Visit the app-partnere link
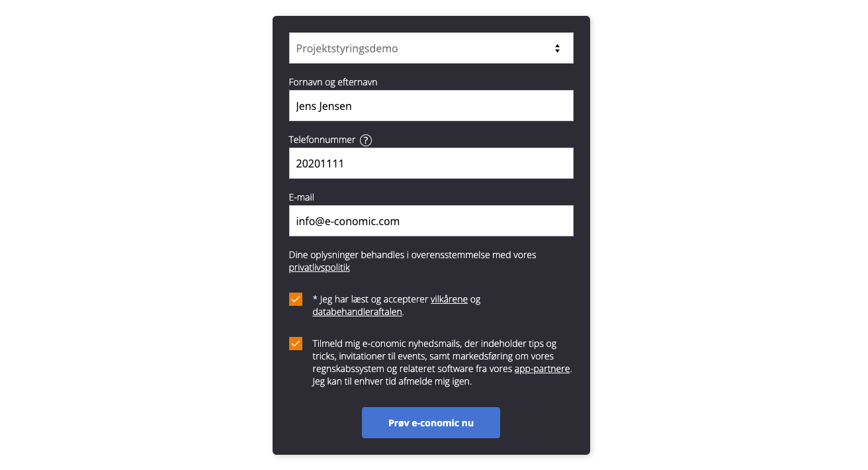 [x=542, y=369]
